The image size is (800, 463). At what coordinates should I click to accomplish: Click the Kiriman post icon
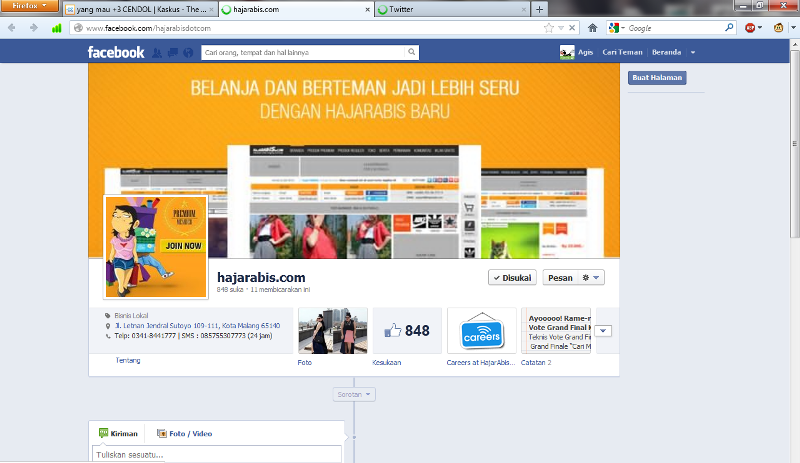(x=104, y=433)
